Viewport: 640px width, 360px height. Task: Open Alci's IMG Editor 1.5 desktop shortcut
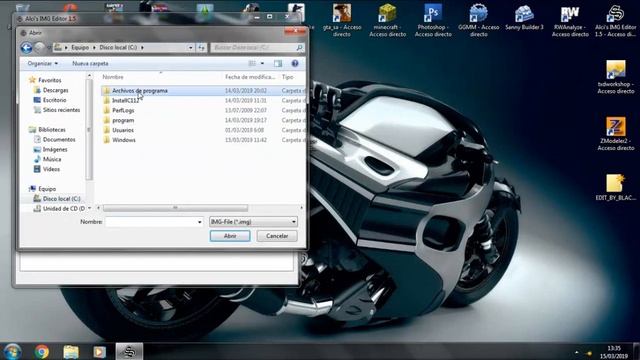pyautogui.click(x=616, y=20)
